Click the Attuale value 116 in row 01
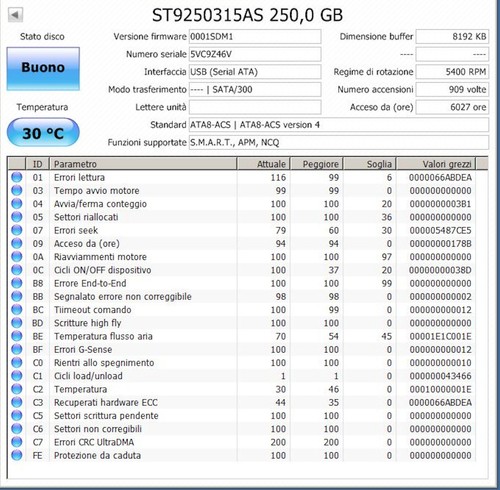 pyautogui.click(x=278, y=177)
